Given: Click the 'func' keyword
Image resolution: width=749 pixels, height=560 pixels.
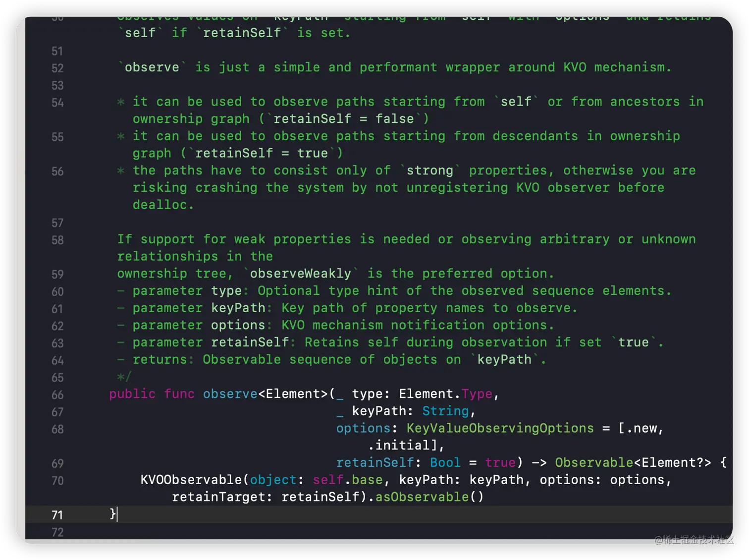Looking at the screenshot, I should [179, 394].
